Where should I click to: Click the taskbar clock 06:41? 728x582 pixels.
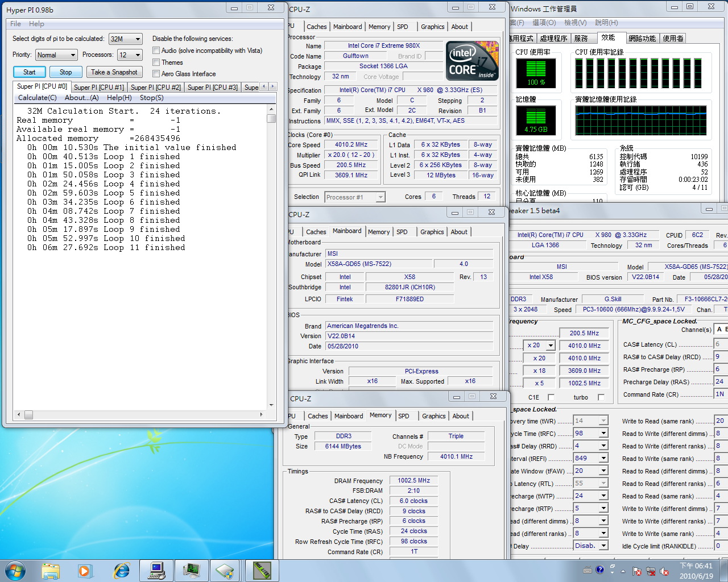696,566
